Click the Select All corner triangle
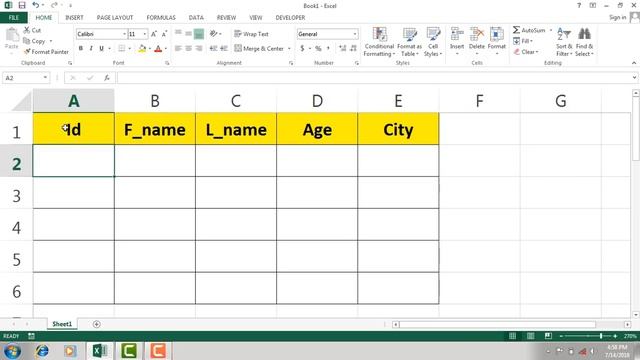 (x=22, y=101)
